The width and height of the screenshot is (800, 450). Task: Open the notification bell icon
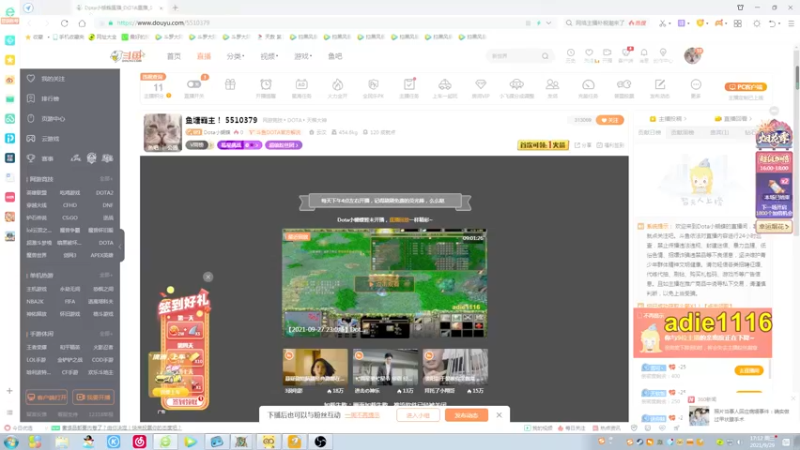coord(644,53)
